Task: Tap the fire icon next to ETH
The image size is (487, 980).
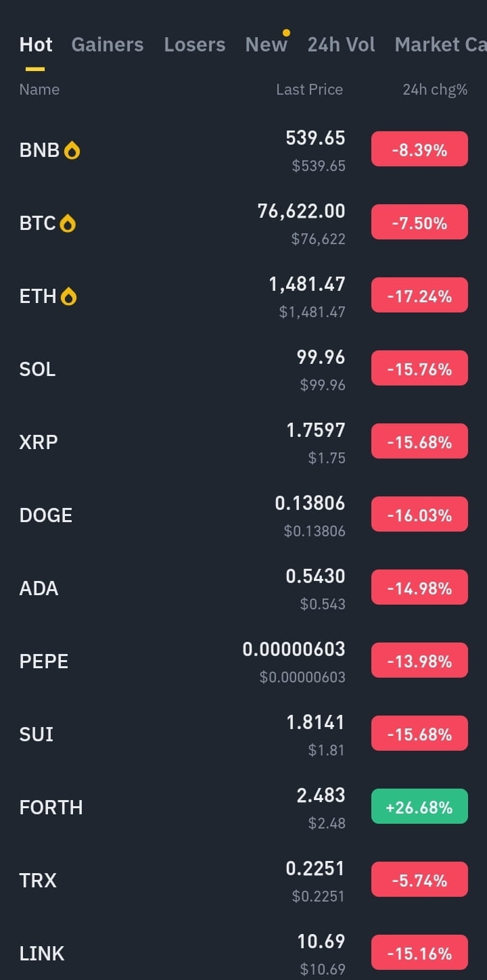Action: pyautogui.click(x=68, y=296)
